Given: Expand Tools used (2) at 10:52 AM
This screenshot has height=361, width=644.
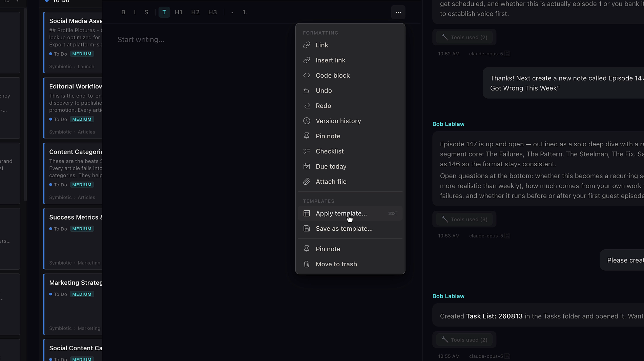Looking at the screenshot, I should coord(464,37).
